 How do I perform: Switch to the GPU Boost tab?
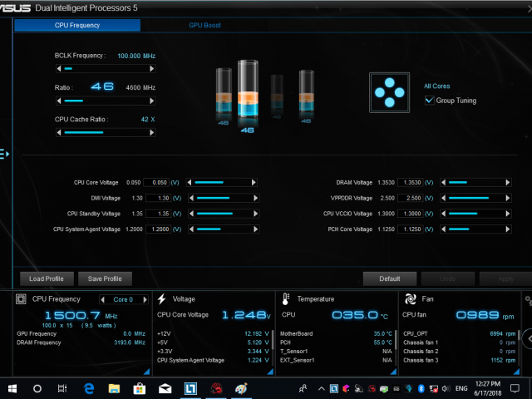(x=204, y=26)
